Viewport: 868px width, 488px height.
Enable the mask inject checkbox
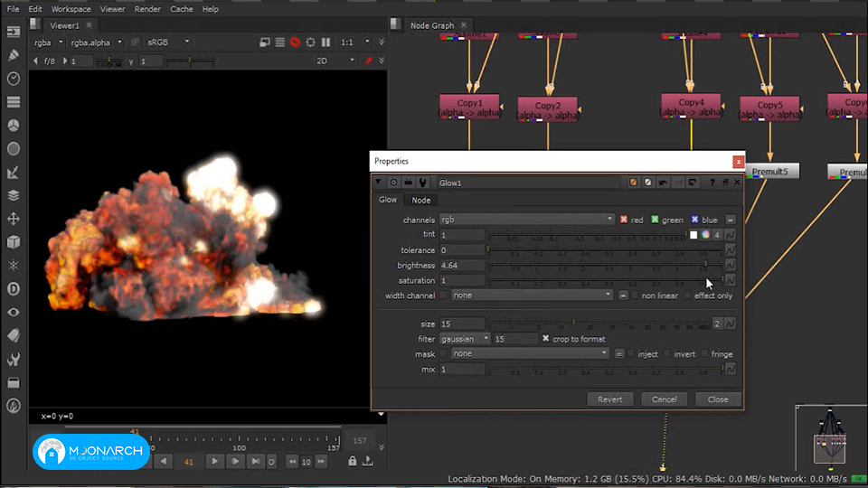coord(631,354)
